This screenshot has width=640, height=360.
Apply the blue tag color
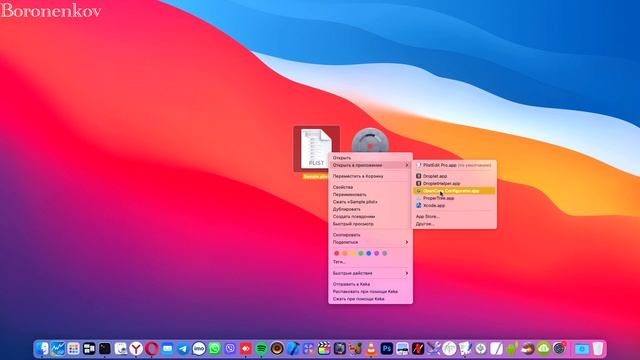[x=369, y=253]
